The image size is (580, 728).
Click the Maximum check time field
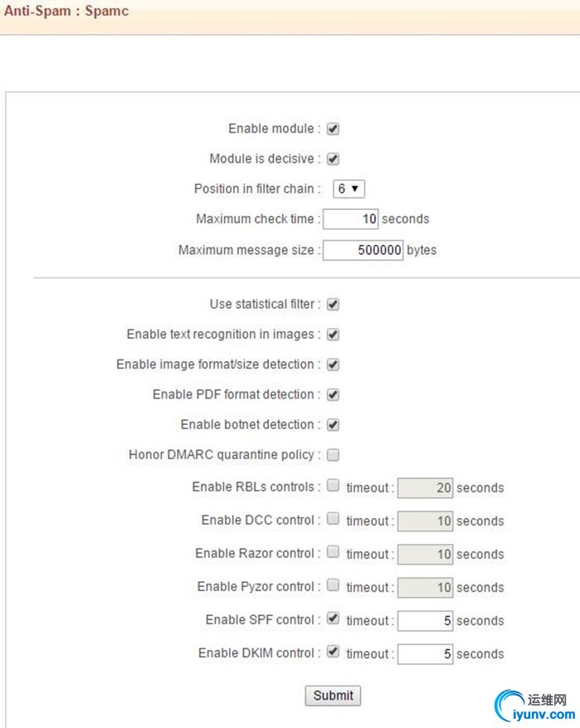coord(351,218)
